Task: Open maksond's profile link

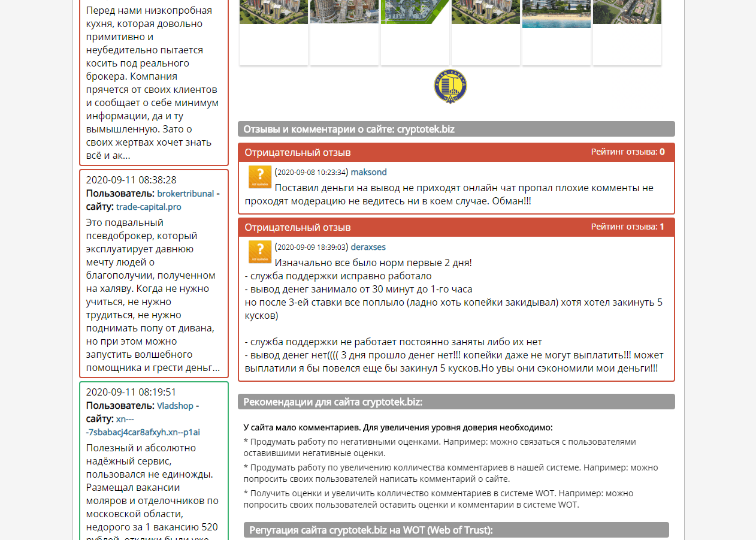Action: tap(368, 172)
